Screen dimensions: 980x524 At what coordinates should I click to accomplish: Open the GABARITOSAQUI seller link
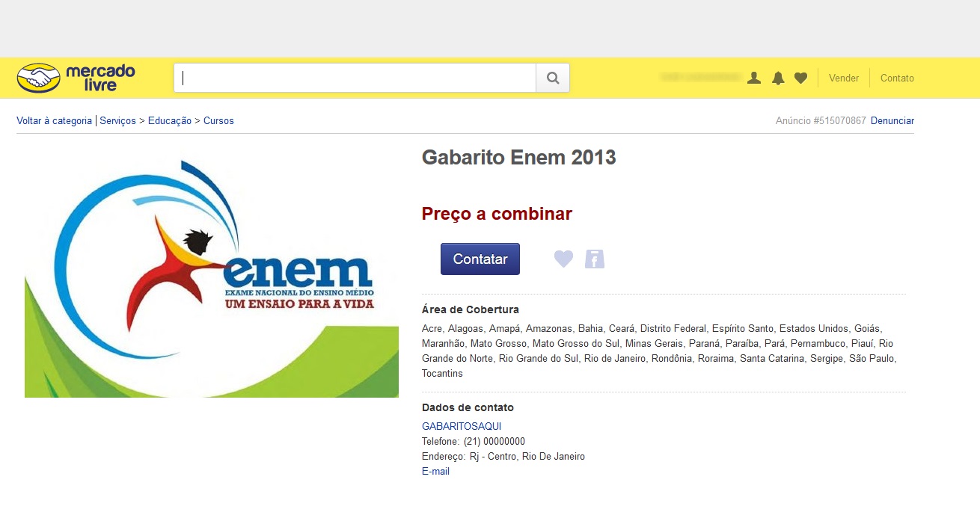pyautogui.click(x=462, y=426)
